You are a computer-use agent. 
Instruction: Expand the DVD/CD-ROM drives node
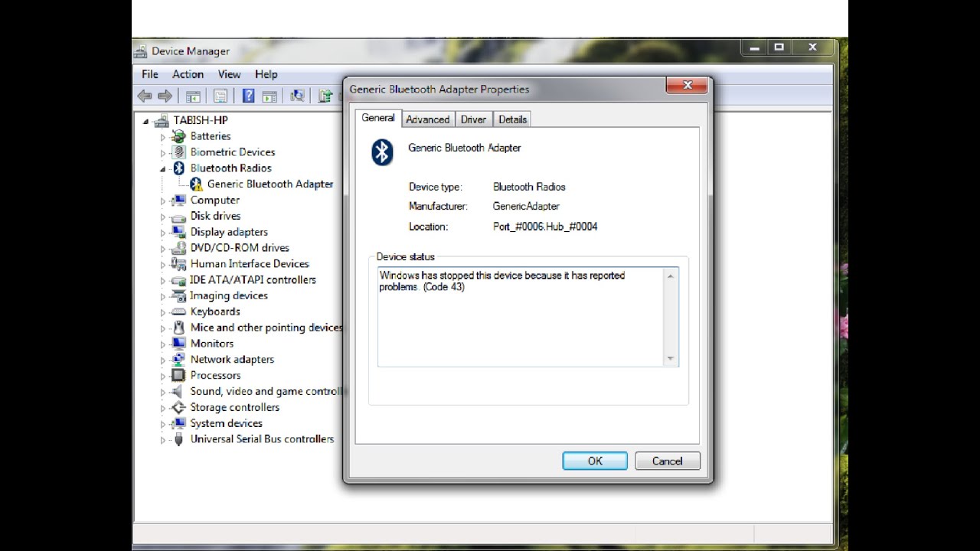click(162, 249)
